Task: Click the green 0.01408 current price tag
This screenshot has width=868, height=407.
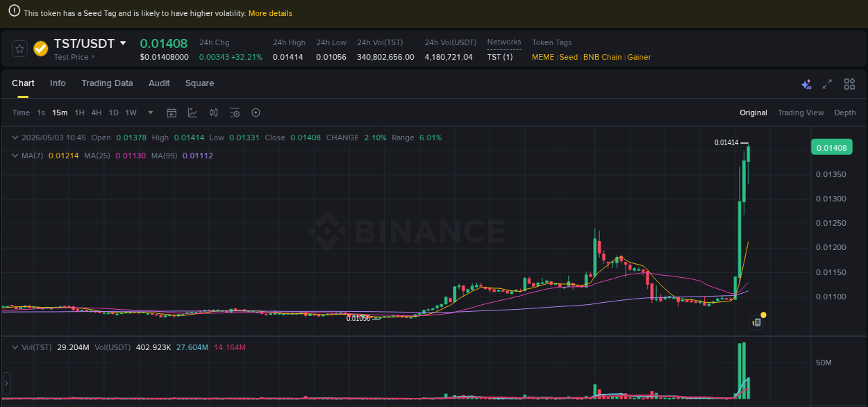Action: click(831, 147)
